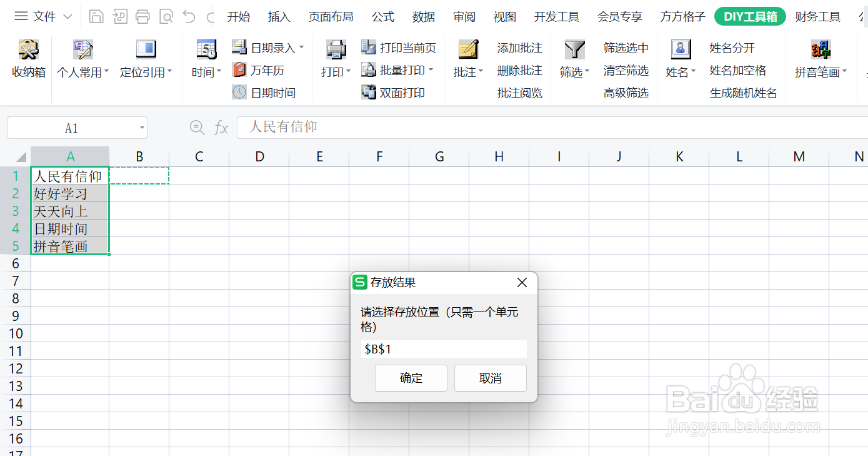The image size is (868, 456).
Task: Click the 批量打印 icon
Action: point(369,70)
